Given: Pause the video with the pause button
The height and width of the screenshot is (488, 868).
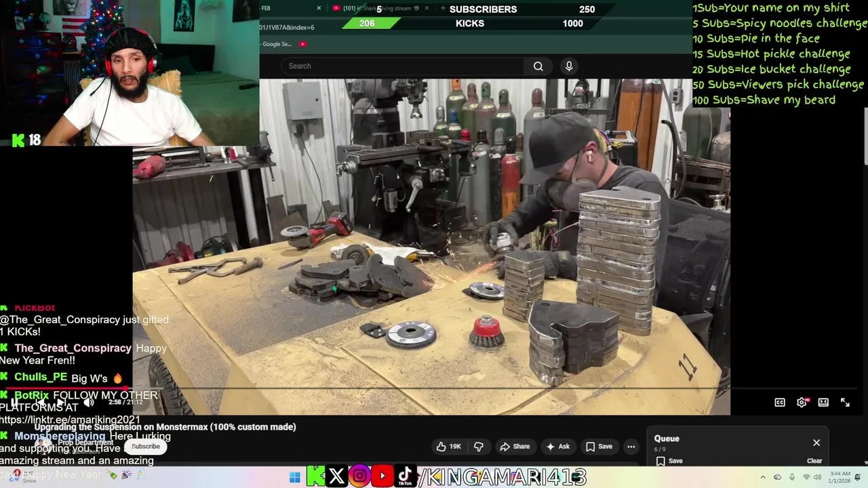Looking at the screenshot, I should [x=14, y=403].
